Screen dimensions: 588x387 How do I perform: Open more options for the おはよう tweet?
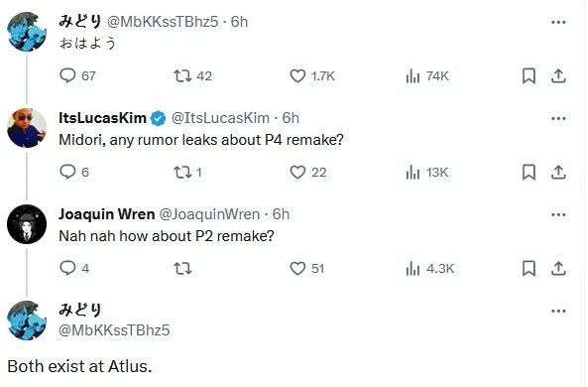click(558, 22)
